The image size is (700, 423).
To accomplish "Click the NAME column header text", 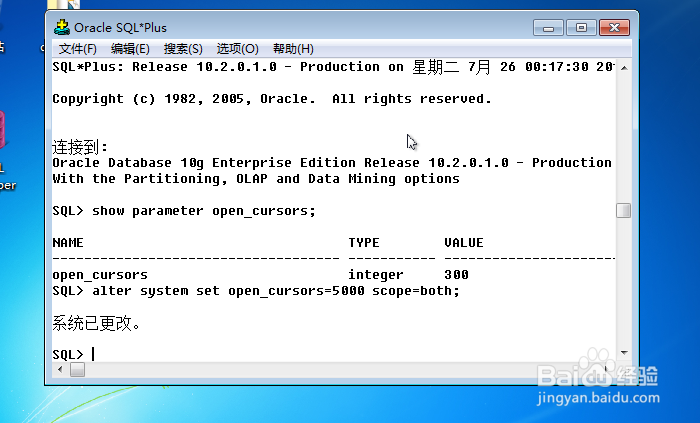I will (x=68, y=243).
